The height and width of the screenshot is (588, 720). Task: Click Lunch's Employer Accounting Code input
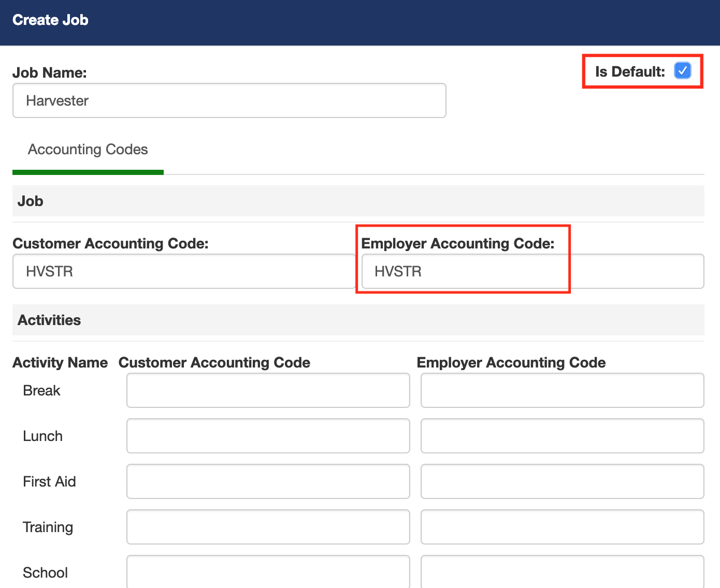562,436
